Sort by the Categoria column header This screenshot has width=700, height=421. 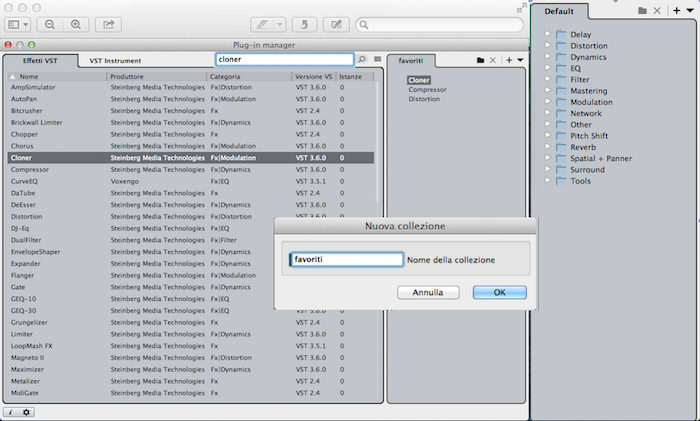coord(249,76)
